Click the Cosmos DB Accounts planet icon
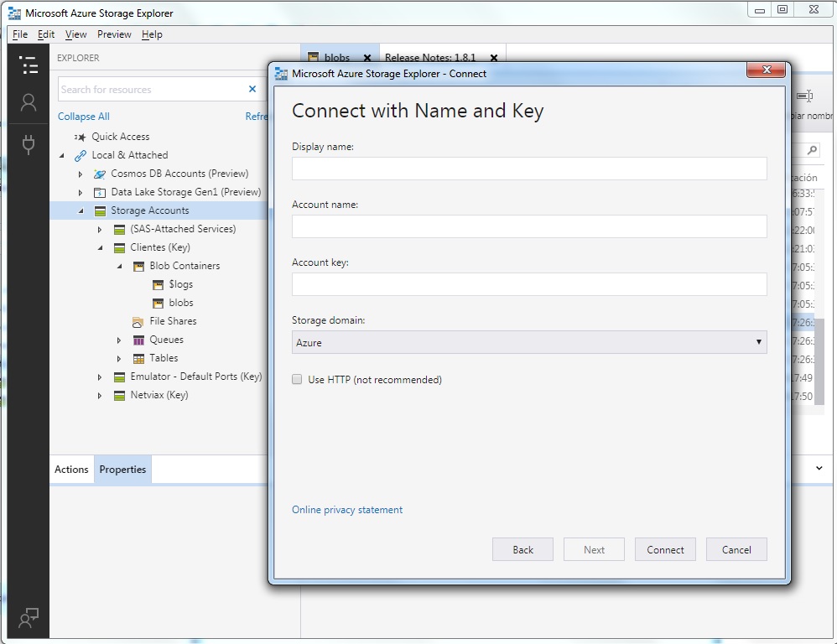 click(99, 174)
